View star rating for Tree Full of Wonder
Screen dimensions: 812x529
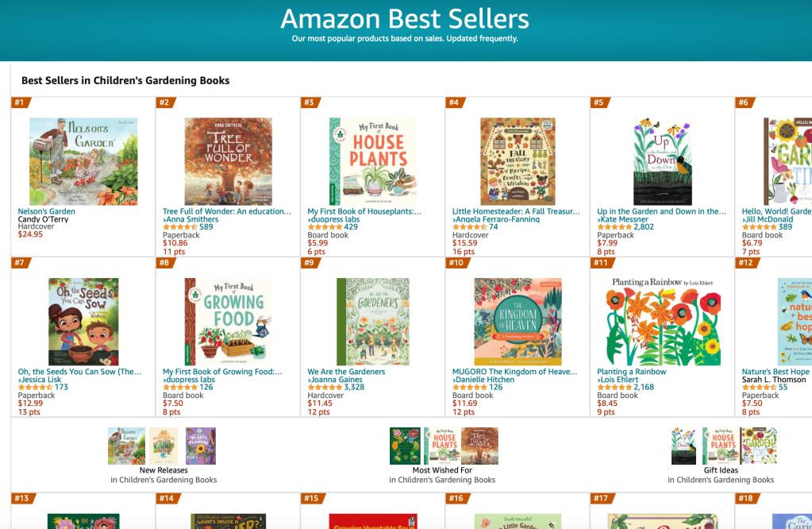click(x=180, y=227)
